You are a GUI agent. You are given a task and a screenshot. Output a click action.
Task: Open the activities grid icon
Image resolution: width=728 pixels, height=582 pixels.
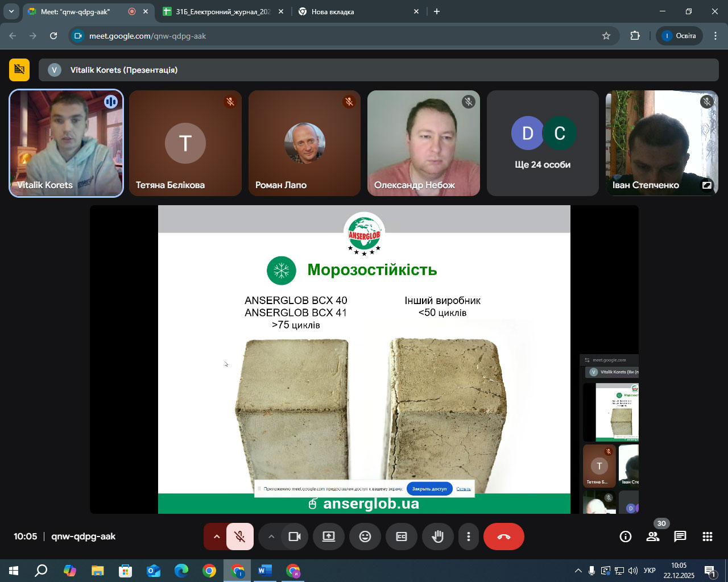[x=708, y=537]
